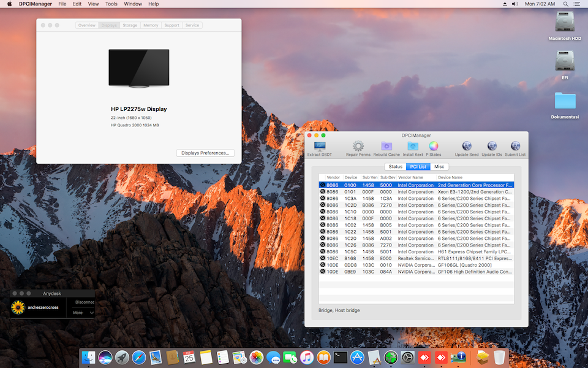Click the eject icon in menu bar
The height and width of the screenshot is (368, 588).
(x=505, y=4)
